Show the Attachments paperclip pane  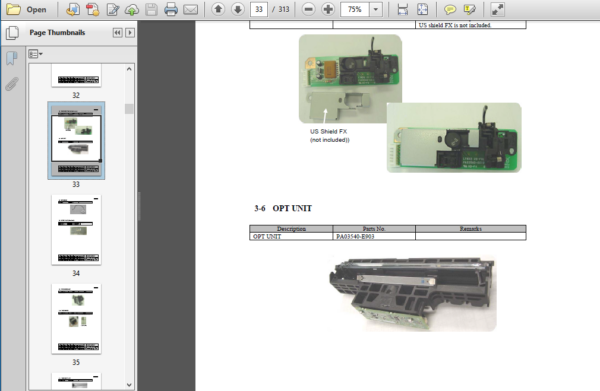[x=12, y=84]
